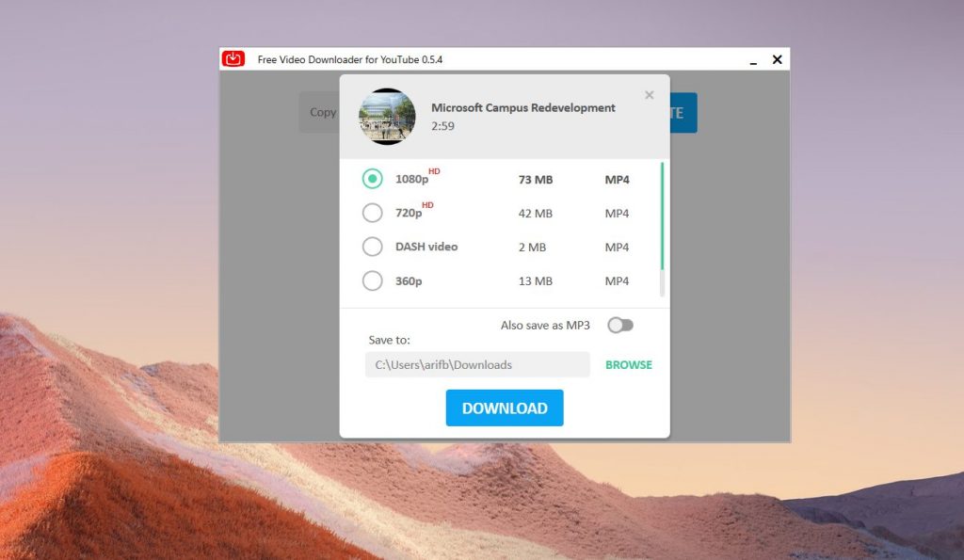Image resolution: width=964 pixels, height=560 pixels.
Task: Select the 360p quality option
Action: [372, 280]
